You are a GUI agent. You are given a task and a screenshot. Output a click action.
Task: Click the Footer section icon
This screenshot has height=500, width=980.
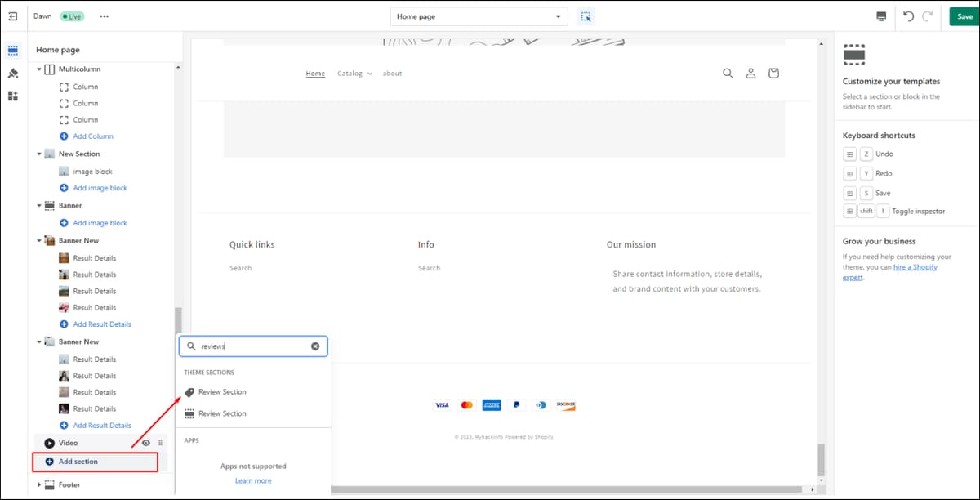pos(50,484)
